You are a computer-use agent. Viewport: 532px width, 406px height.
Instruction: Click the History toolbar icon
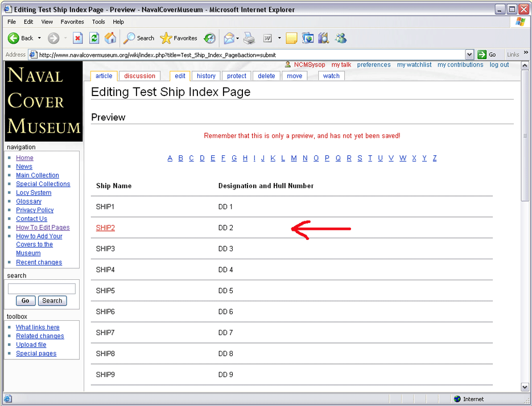[210, 38]
